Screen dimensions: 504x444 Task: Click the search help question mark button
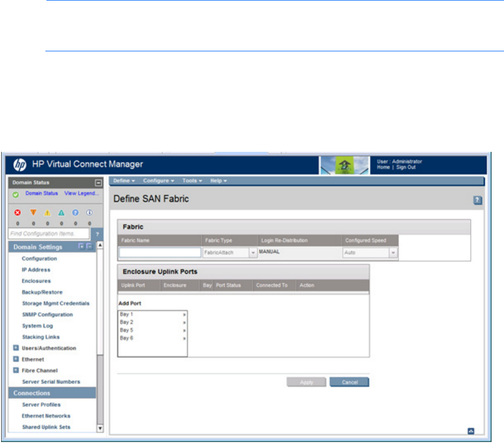(x=97, y=234)
